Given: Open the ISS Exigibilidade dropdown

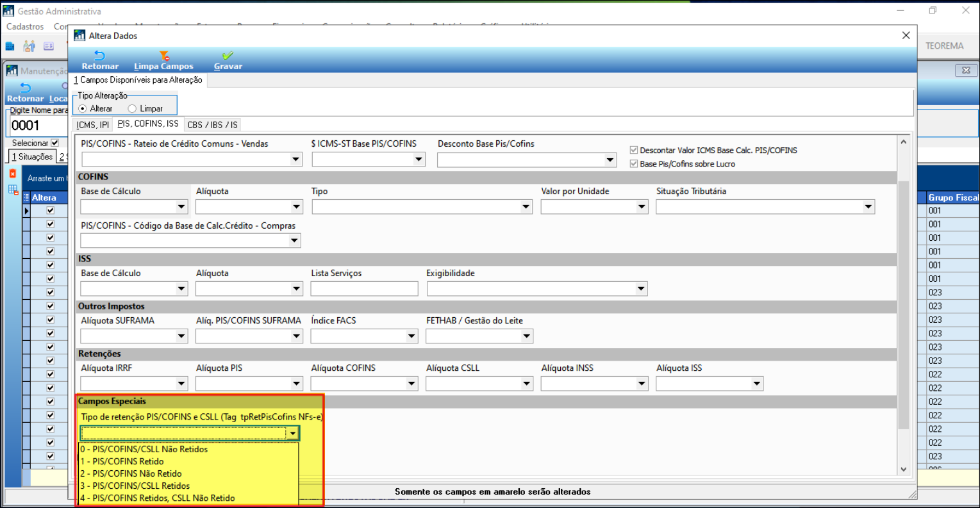Looking at the screenshot, I should pyautogui.click(x=640, y=289).
